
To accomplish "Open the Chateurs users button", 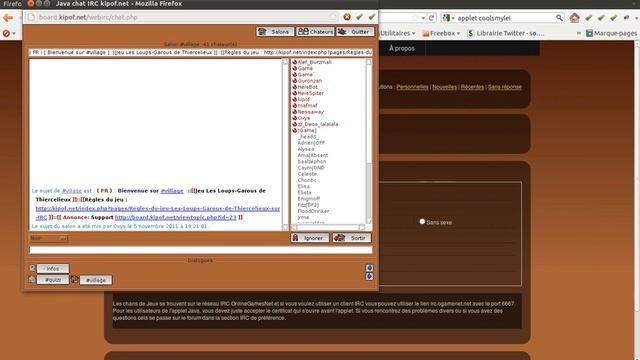I will coord(316,32).
